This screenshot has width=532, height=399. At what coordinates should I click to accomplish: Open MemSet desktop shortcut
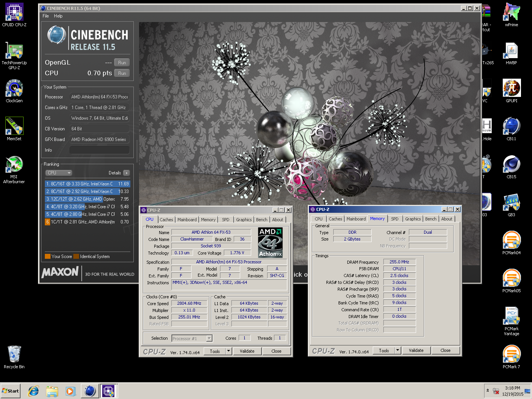point(14,129)
